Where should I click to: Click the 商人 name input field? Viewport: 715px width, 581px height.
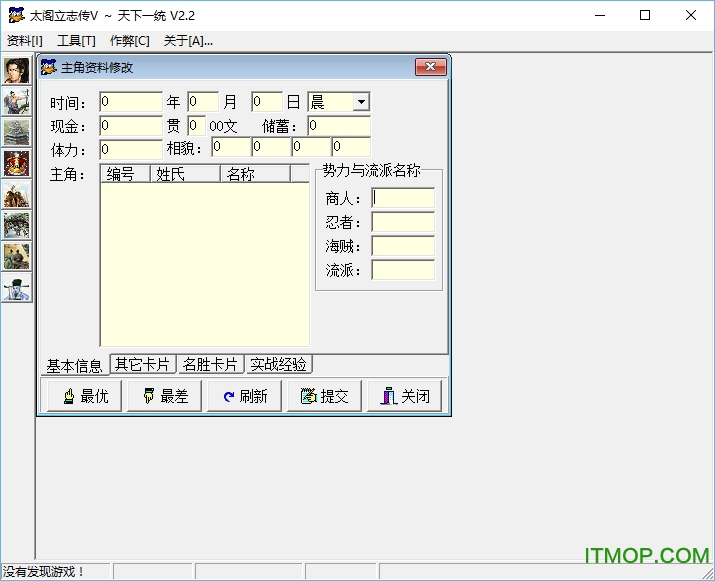pyautogui.click(x=403, y=198)
